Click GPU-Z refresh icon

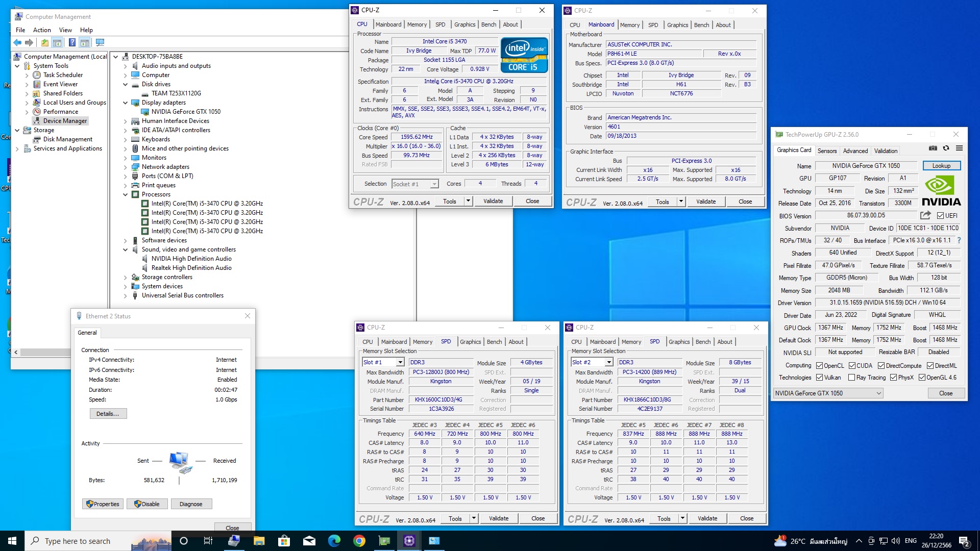(946, 148)
